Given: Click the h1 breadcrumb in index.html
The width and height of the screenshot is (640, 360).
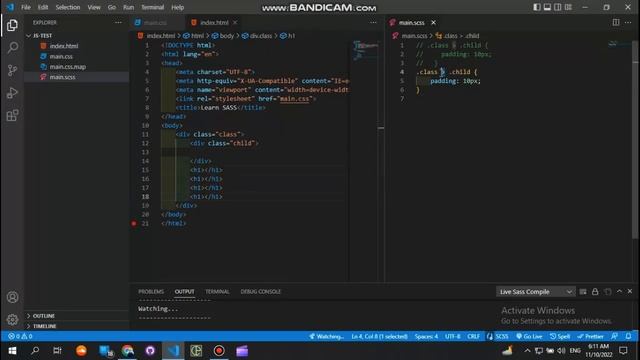Looking at the screenshot, I should coord(288,36).
